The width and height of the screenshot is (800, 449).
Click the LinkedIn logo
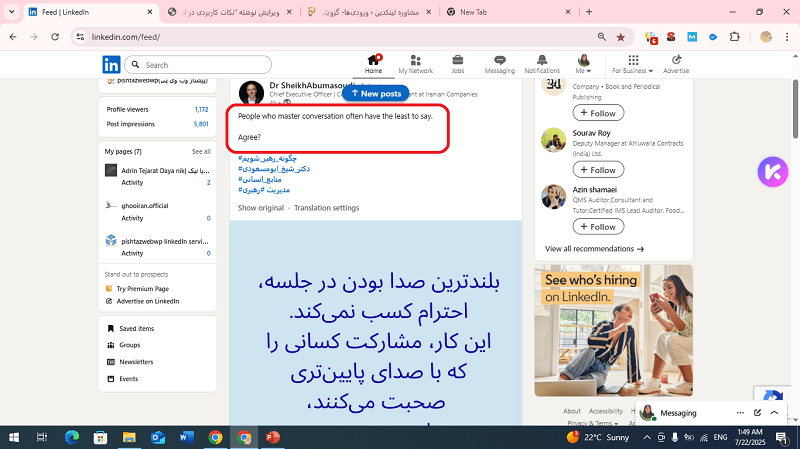coord(111,64)
